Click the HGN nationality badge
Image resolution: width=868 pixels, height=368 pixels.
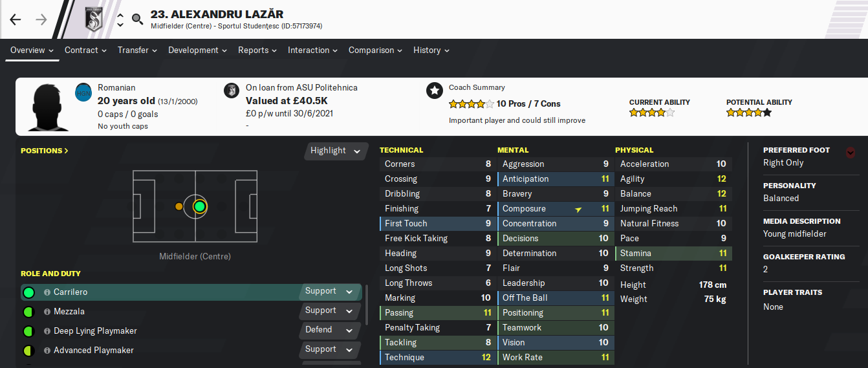point(83,92)
